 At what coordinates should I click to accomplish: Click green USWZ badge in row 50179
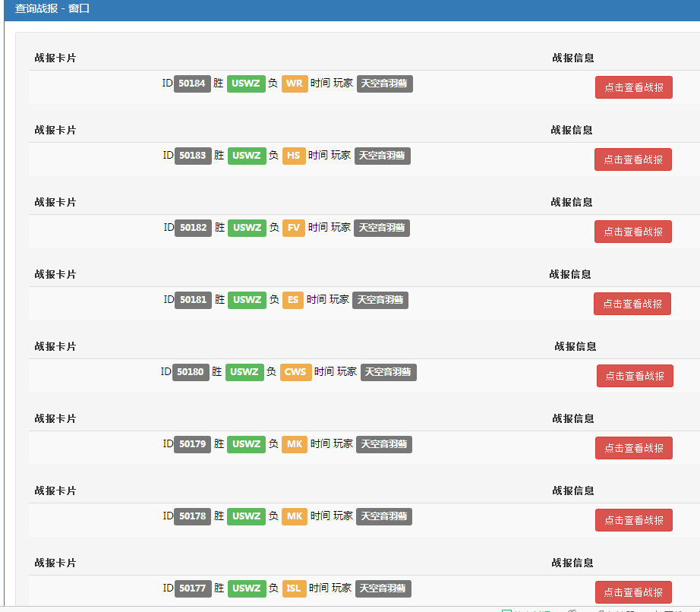(247, 444)
